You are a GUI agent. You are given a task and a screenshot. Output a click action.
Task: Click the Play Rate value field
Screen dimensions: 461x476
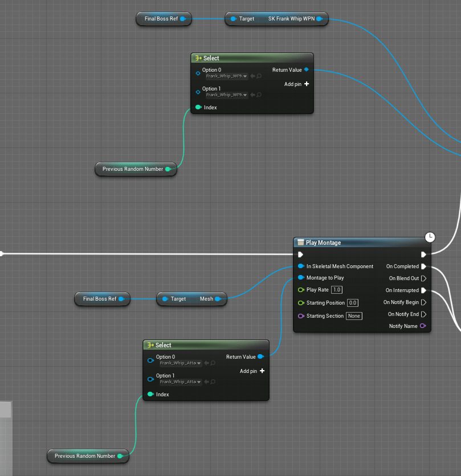[x=337, y=290]
